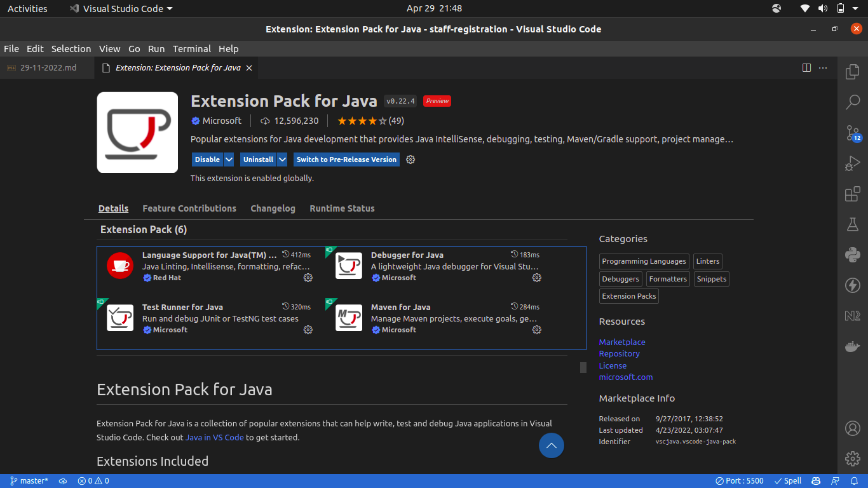Switch to the Changelog tab
868x488 pixels.
tap(273, 208)
